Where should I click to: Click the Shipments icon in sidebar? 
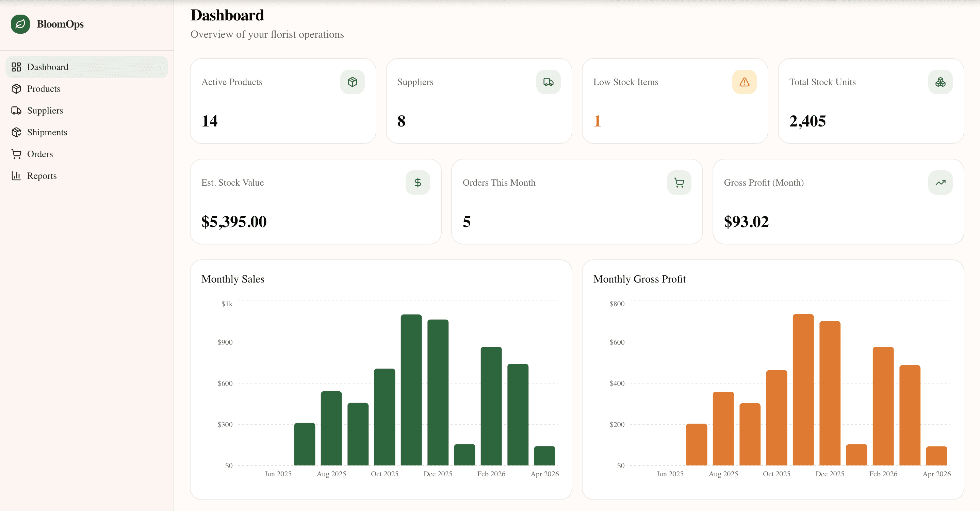pos(16,132)
